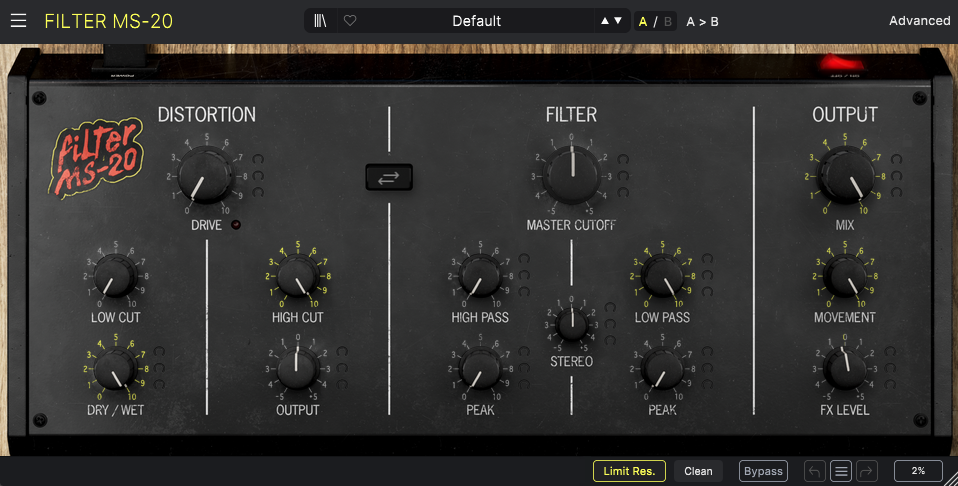Click the DRY / WET knob
This screenshot has height=486, width=958.
(115, 369)
